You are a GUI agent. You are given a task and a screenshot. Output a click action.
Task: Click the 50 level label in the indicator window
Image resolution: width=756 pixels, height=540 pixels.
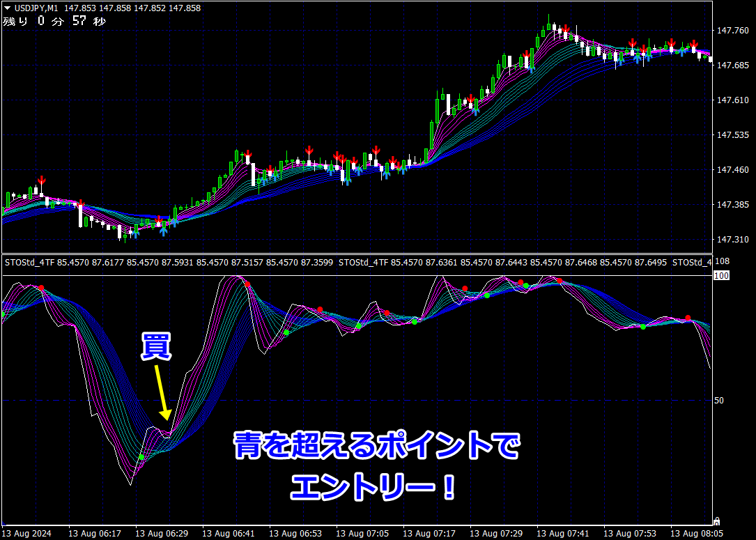719,401
